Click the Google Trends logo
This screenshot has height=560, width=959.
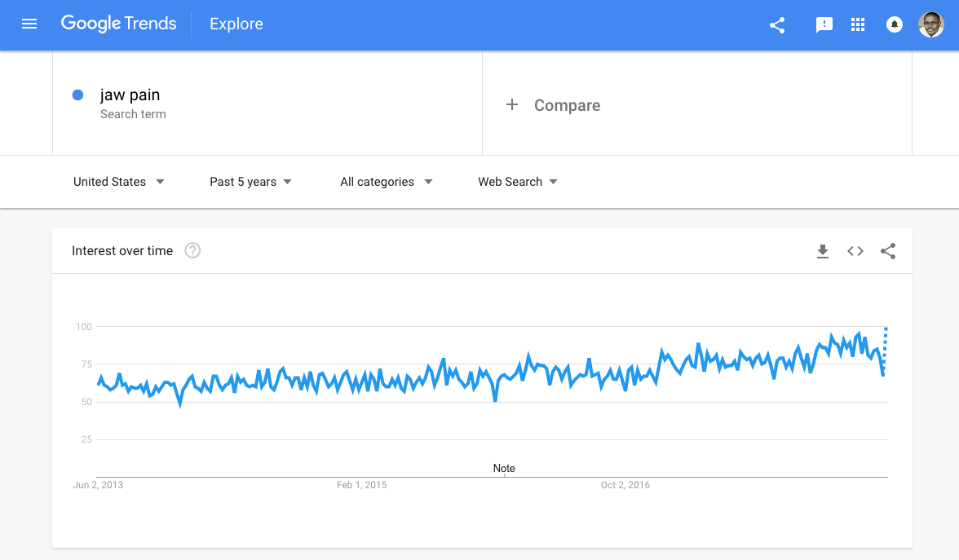[x=119, y=24]
